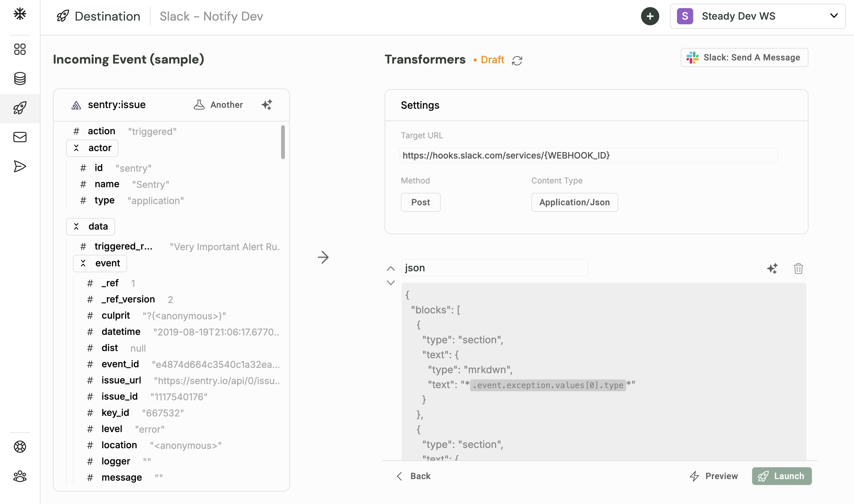Image resolution: width=854 pixels, height=504 pixels.
Task: Open the Steady Dev WS workspace dropdown
Action: [757, 16]
